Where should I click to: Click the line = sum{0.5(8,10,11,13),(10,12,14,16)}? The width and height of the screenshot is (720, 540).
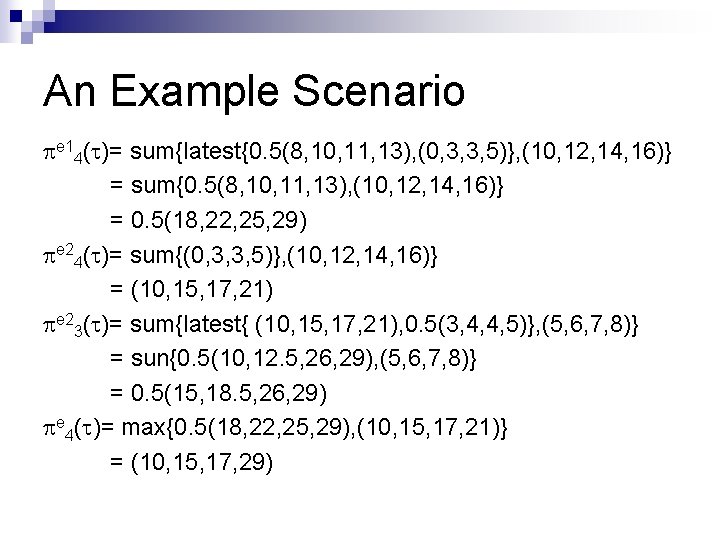(307, 186)
